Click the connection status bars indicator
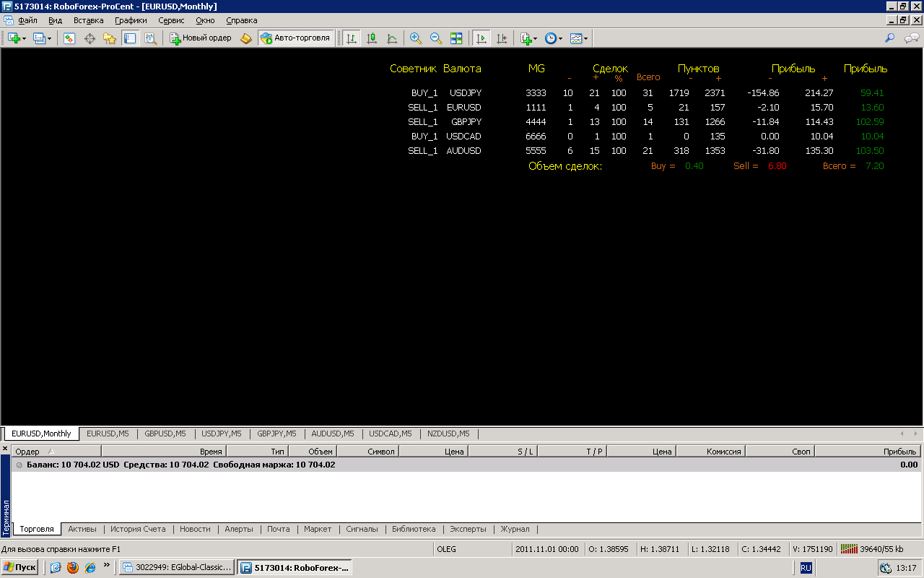Image resolution: width=924 pixels, height=578 pixels. point(849,549)
